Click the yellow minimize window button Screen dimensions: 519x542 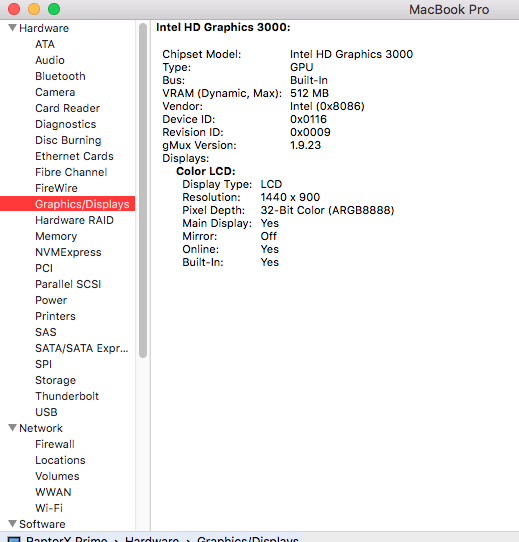click(x=34, y=9)
